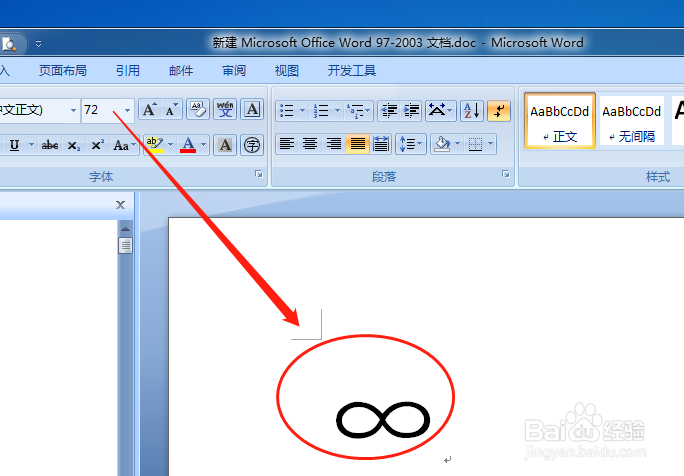684x476 pixels.
Task: Open the 视图 tab
Action: tap(287, 71)
